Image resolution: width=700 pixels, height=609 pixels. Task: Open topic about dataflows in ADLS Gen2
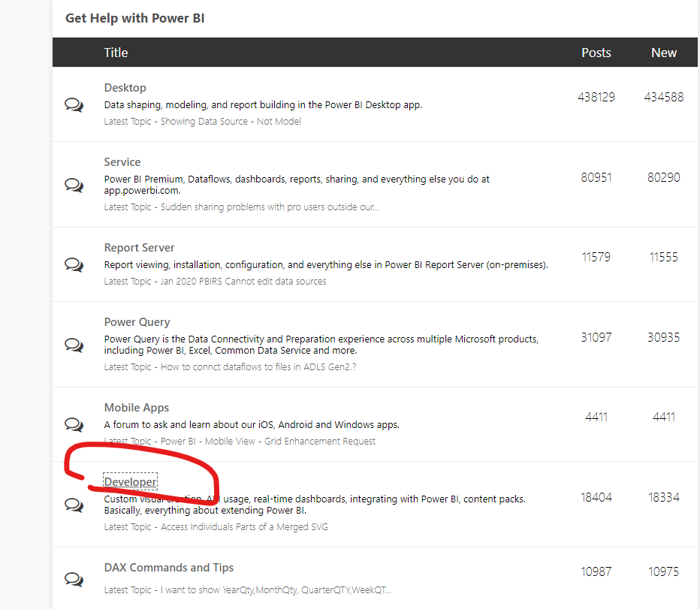[x=258, y=367]
